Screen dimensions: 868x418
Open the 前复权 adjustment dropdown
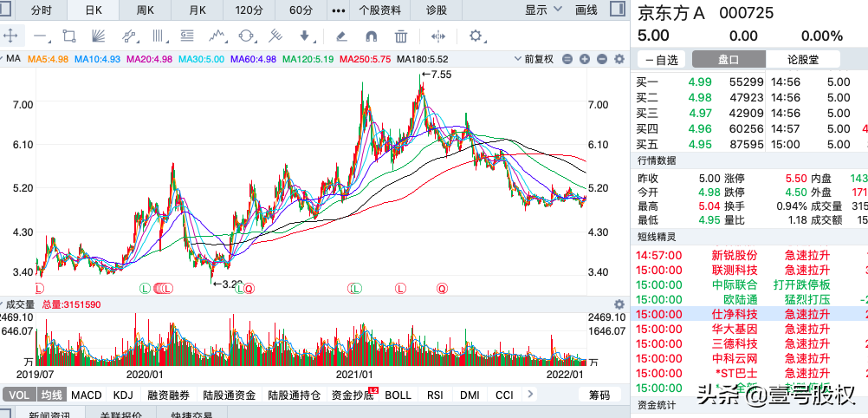[534, 59]
